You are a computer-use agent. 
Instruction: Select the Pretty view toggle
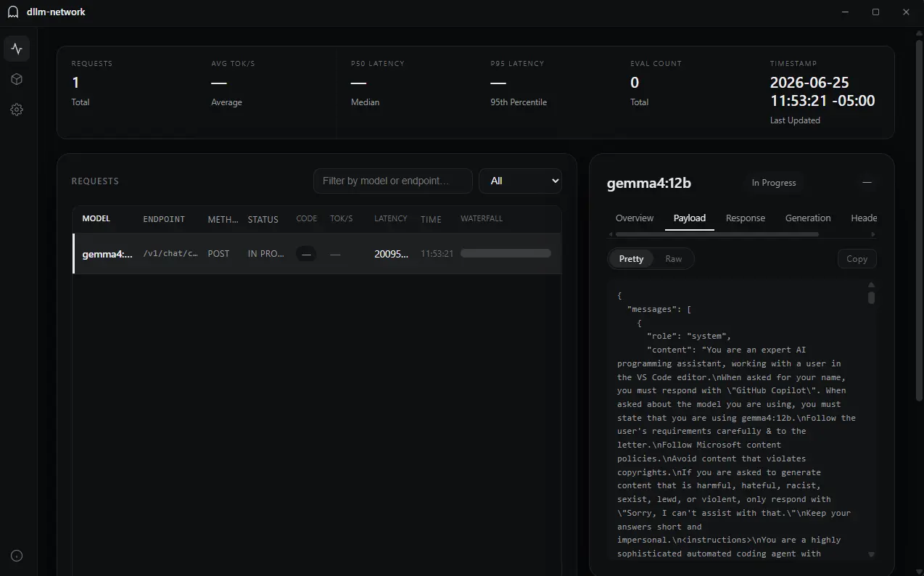click(x=631, y=259)
